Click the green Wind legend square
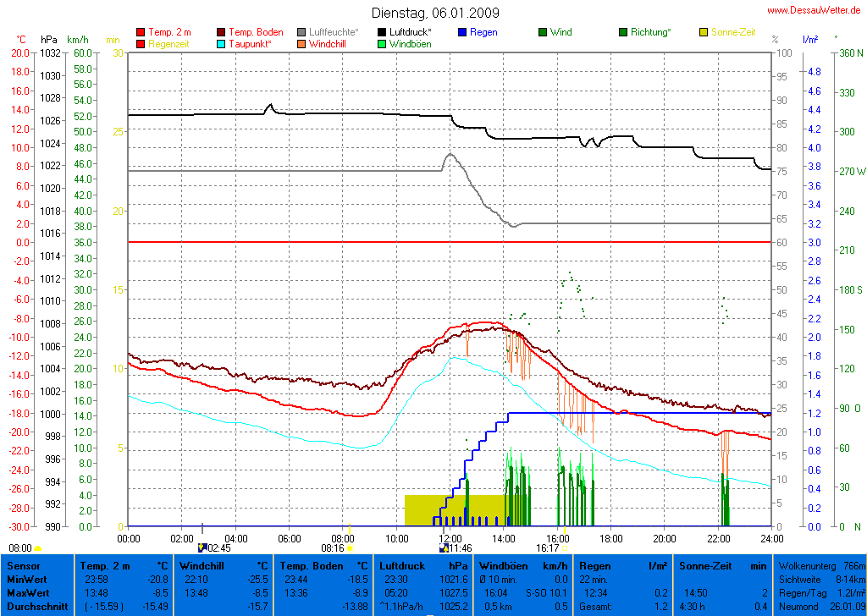Screen dimensions: 867x616 click(542, 33)
